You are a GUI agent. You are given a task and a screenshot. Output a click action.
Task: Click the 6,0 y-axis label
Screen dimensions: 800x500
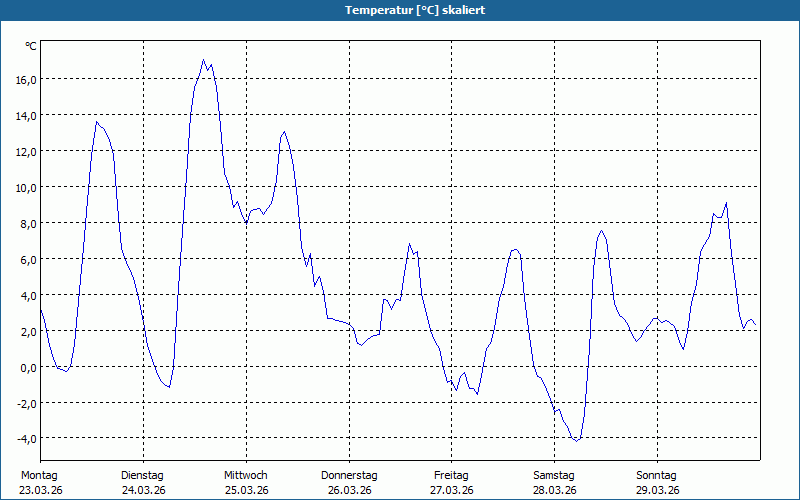click(28, 260)
